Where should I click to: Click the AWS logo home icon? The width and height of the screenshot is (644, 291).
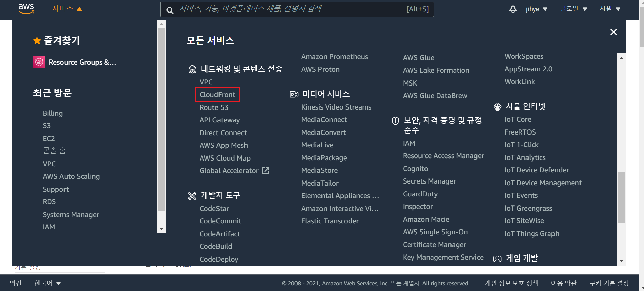point(26,9)
